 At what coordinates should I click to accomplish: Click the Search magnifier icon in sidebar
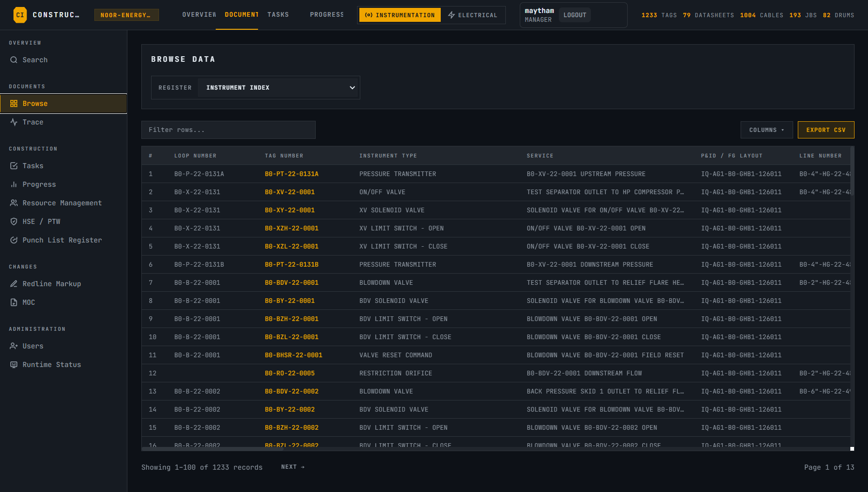(14, 60)
